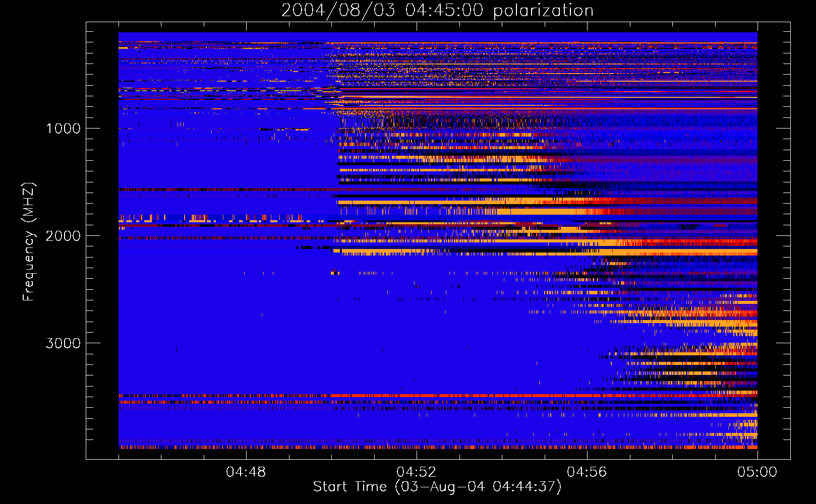Click the 1000 frequency tick label
816x504 pixels.
click(x=63, y=129)
